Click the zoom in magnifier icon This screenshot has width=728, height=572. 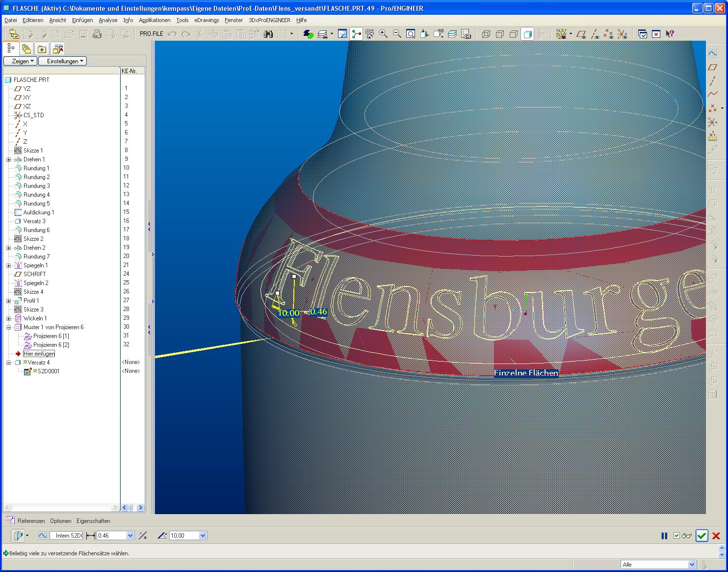tap(383, 34)
